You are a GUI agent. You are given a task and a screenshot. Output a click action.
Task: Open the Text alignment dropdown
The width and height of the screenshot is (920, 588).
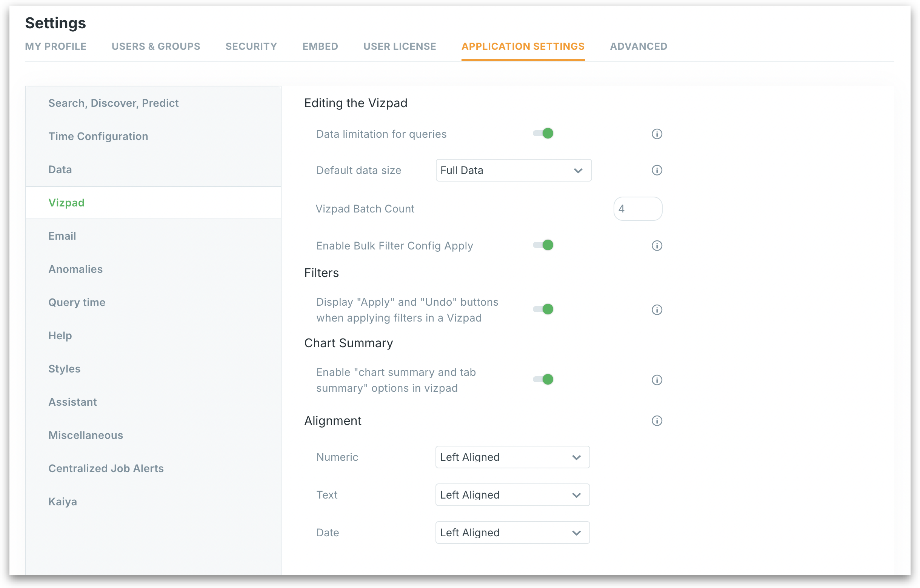pyautogui.click(x=512, y=495)
